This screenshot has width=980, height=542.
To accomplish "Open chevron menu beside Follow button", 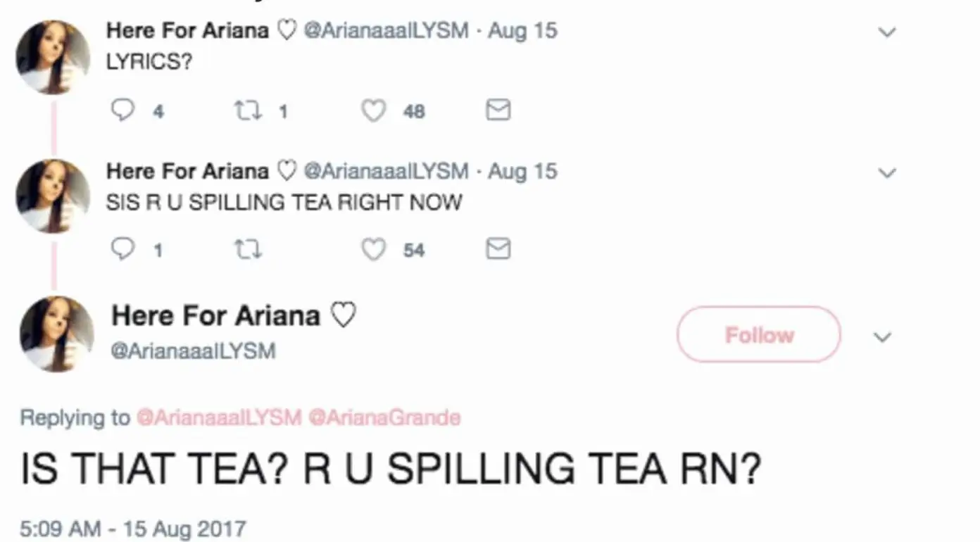I will pyautogui.click(x=882, y=337).
